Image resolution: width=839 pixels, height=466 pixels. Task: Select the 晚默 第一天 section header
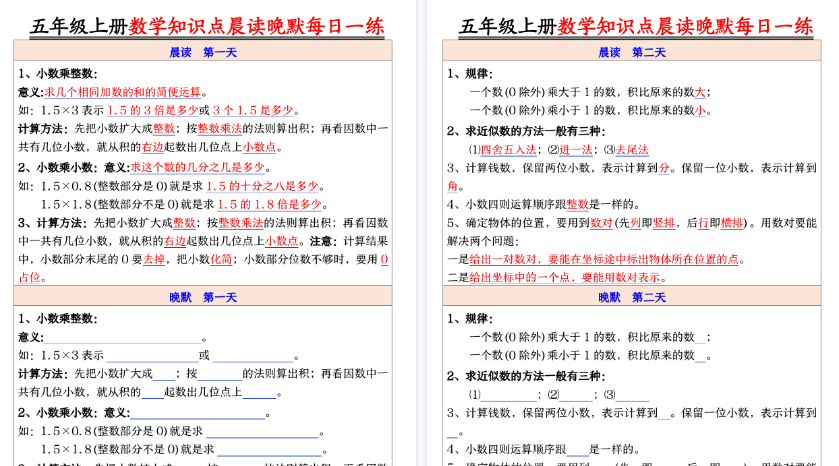point(203,297)
